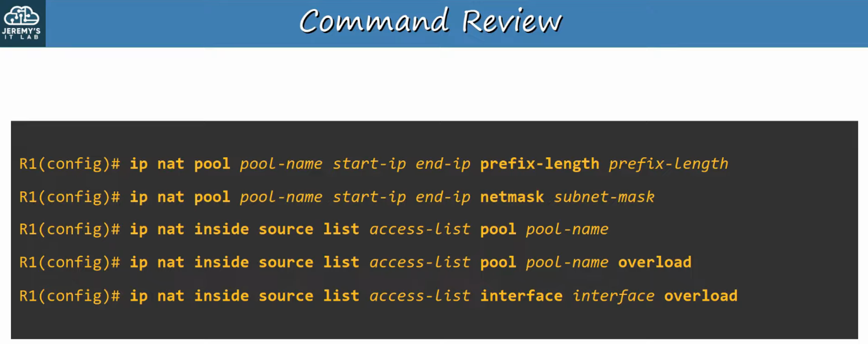This screenshot has height=344, width=868.
Task: Select the netmask keyword
Action: (512, 197)
